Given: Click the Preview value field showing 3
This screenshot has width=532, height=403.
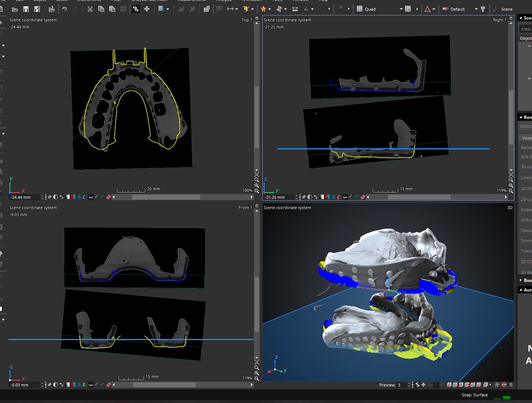Looking at the screenshot, I should pos(402,385).
